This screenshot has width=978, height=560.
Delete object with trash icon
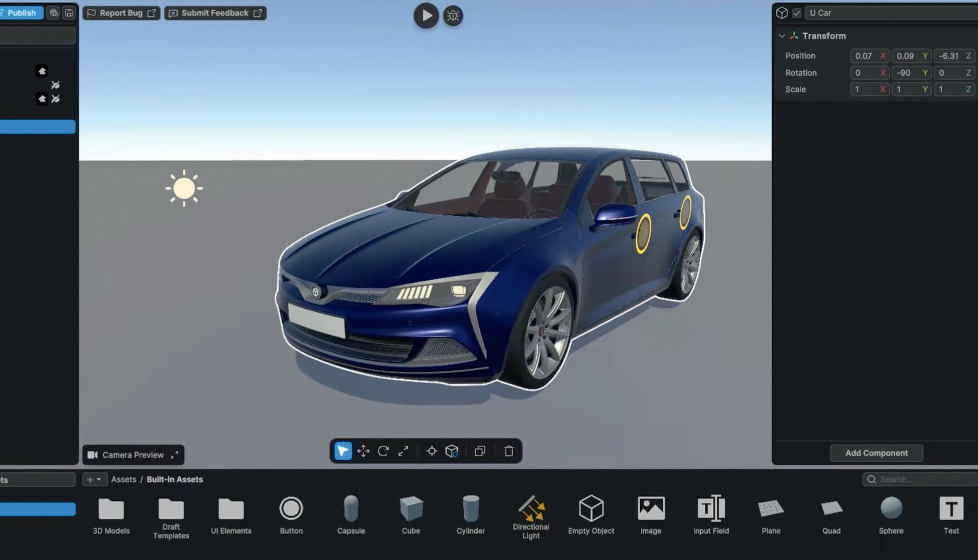(509, 451)
